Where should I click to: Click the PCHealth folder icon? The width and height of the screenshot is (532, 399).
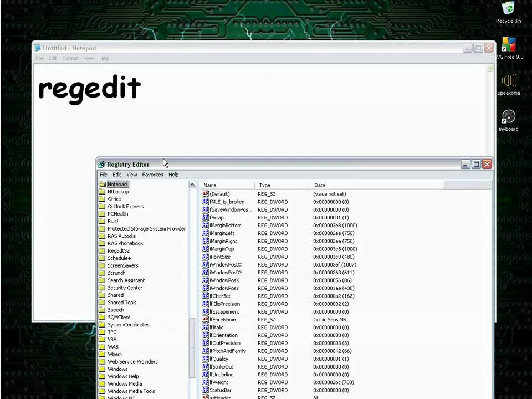(102, 214)
